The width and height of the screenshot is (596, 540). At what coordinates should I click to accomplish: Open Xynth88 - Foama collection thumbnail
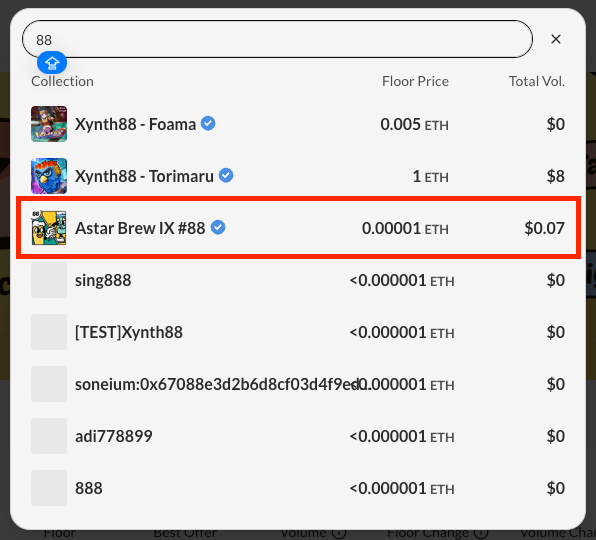tap(49, 124)
